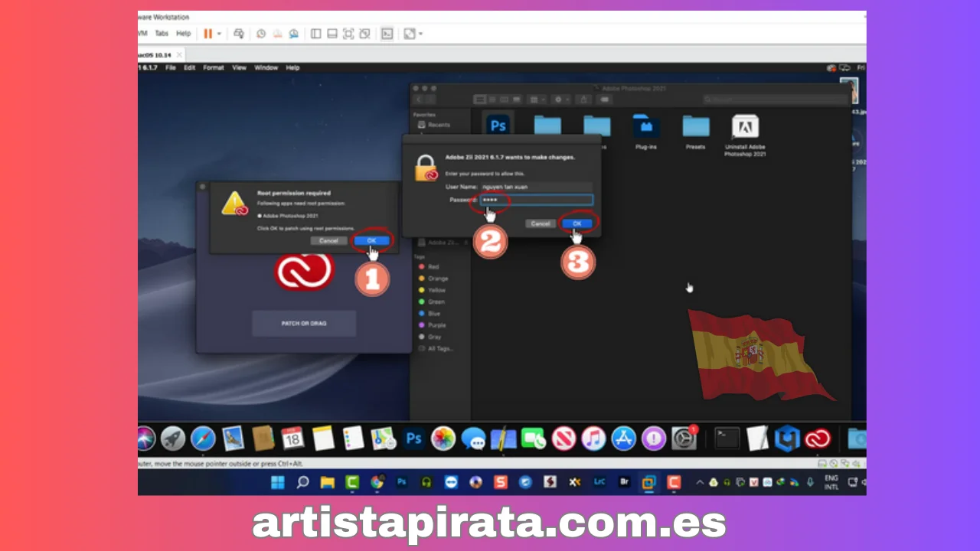This screenshot has height=551, width=980.
Task: Click the PATCH OR DRAG button
Action: tap(304, 324)
